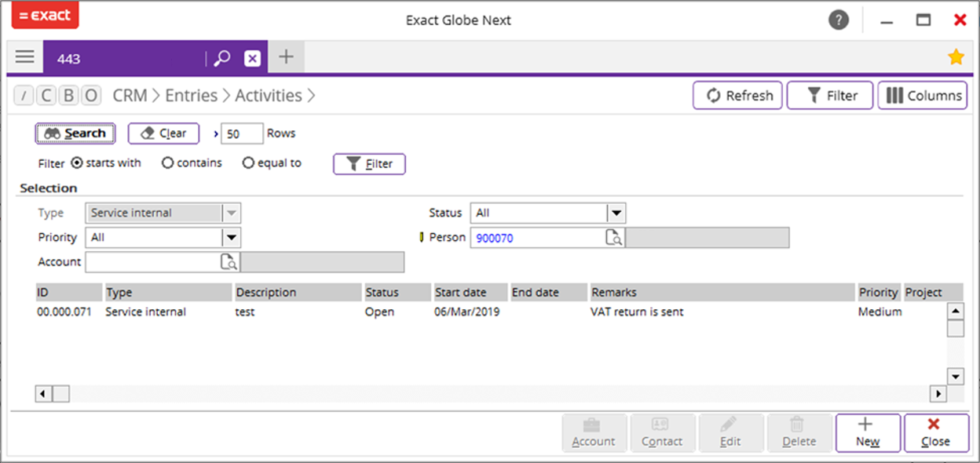Go to Entries in breadcrumb path
Viewport: 980px width, 463px height.
tap(191, 96)
